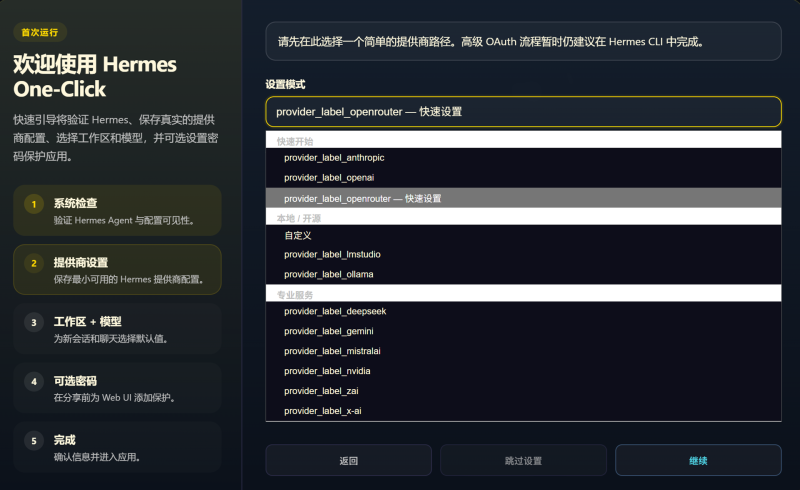Open the 设置模式 dropdown showing provider_label_openrouter

523,111
